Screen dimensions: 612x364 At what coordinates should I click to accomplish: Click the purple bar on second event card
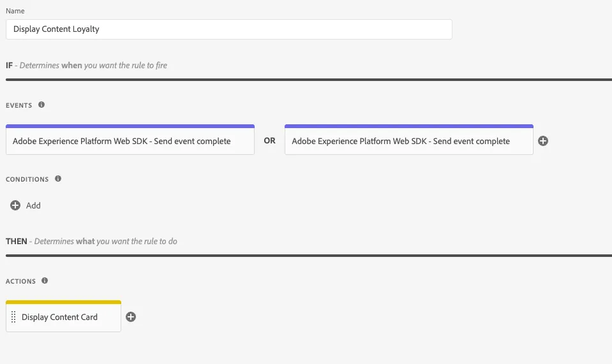(408, 126)
